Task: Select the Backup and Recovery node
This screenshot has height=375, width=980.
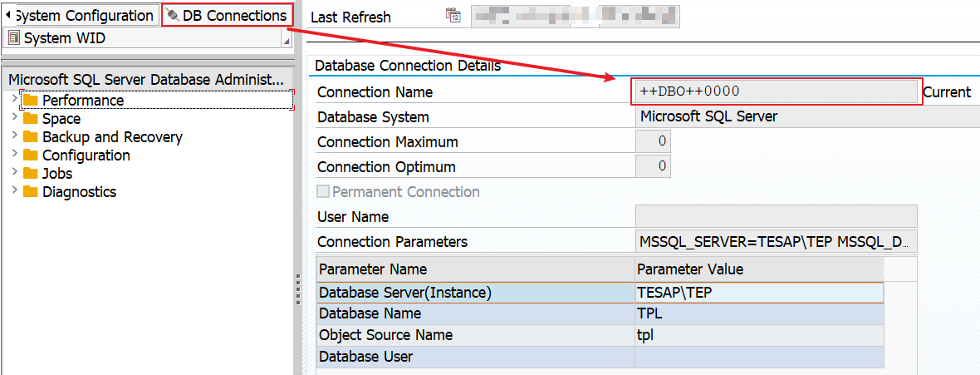Action: [112, 137]
